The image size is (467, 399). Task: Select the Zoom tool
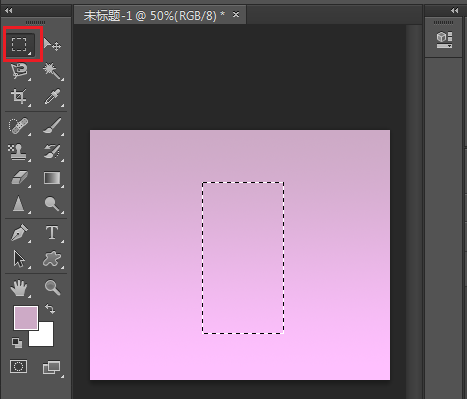[x=53, y=288]
